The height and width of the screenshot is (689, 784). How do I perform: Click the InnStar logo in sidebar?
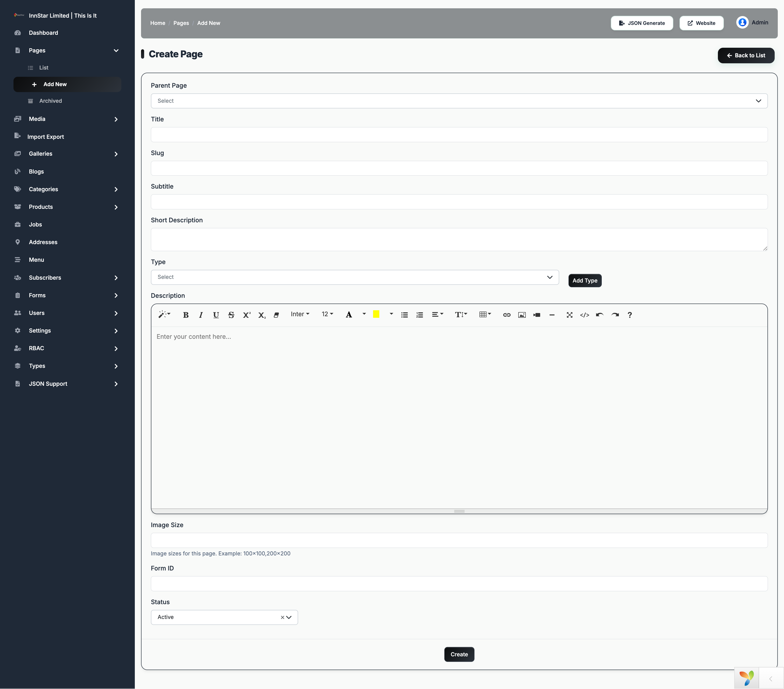coord(19,15)
